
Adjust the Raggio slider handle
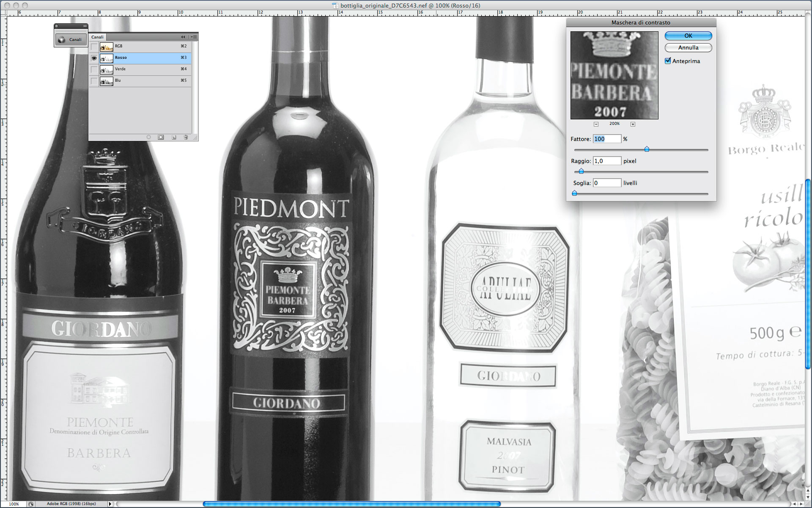[x=581, y=171]
